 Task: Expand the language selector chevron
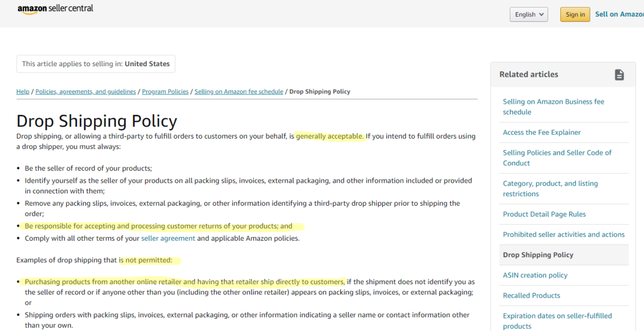[x=541, y=14]
